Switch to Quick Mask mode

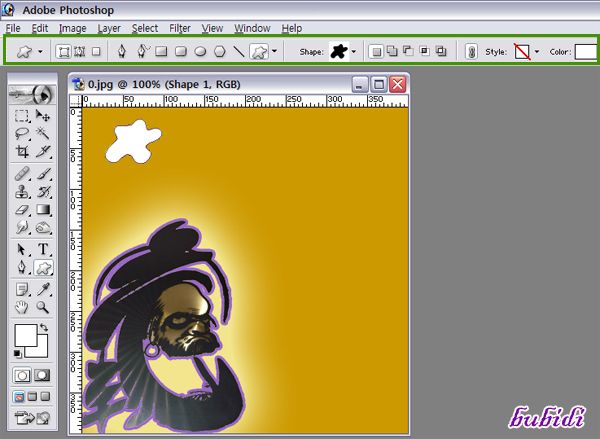click(x=42, y=375)
